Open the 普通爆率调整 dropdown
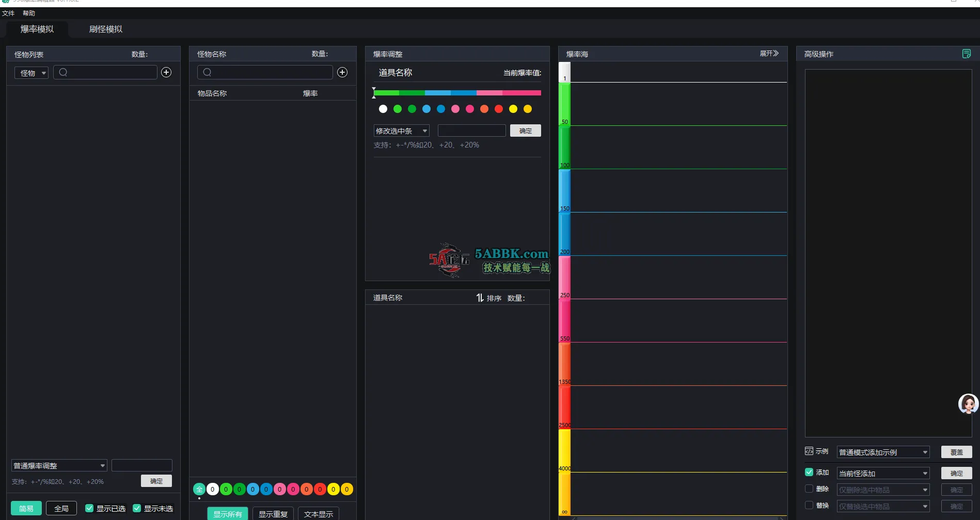This screenshot has width=980, height=520. pos(59,466)
